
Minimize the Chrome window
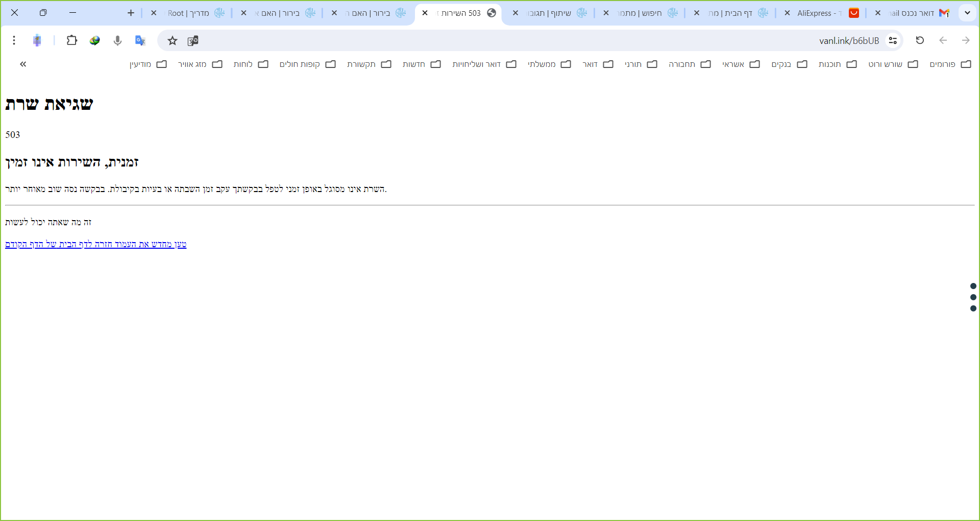pos(72,13)
